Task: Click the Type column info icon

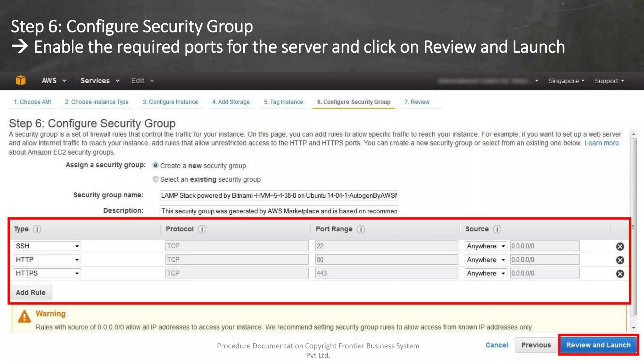Action: [x=37, y=229]
